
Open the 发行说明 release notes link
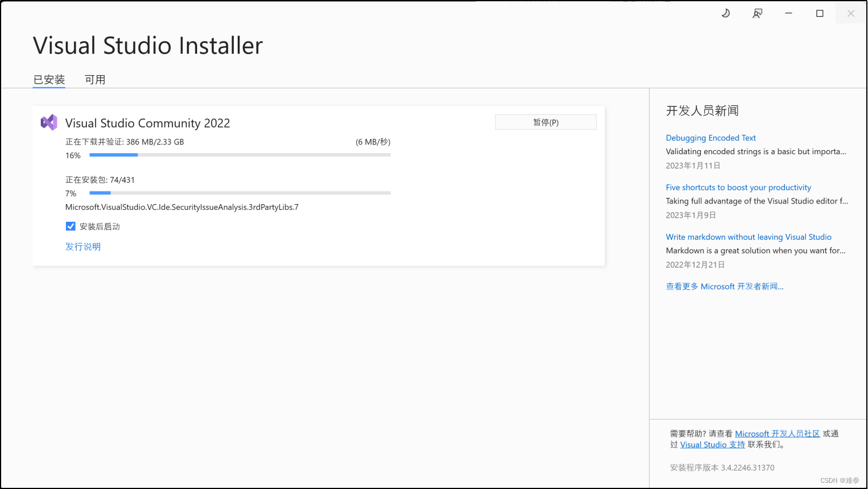point(83,247)
